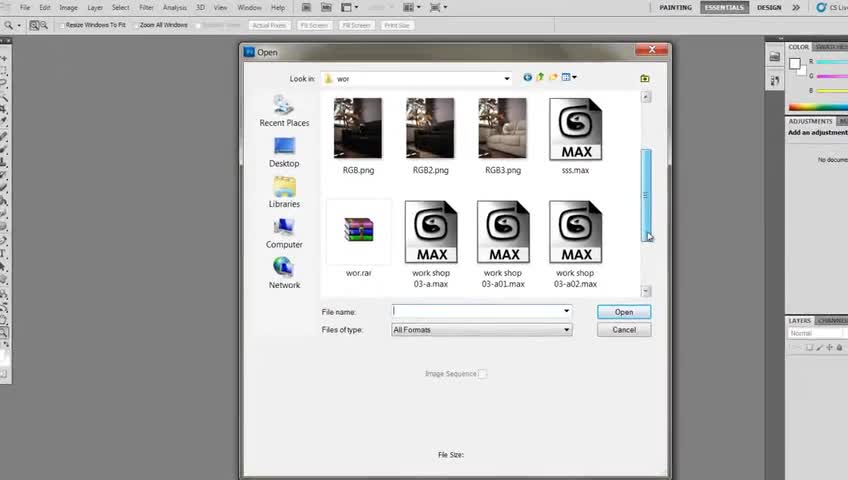Select the Zoom tool in the toolbox
Image resolution: width=848 pixels, height=480 pixels.
(3, 332)
